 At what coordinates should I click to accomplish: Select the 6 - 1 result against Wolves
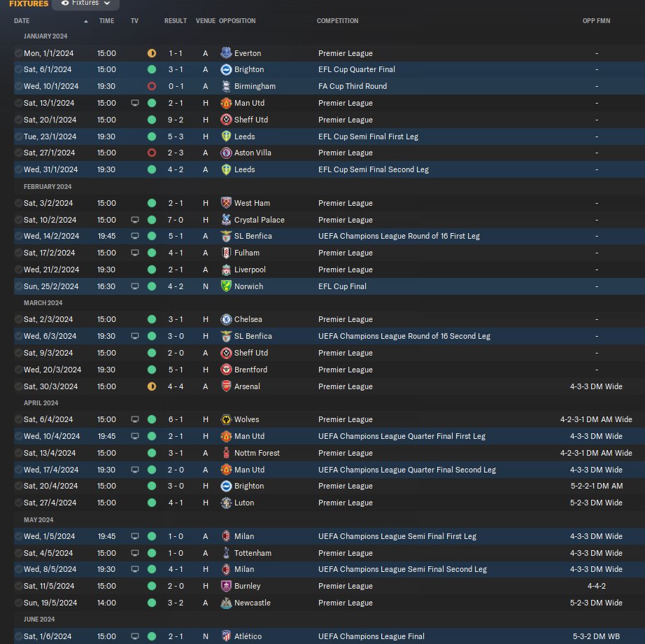pos(176,419)
